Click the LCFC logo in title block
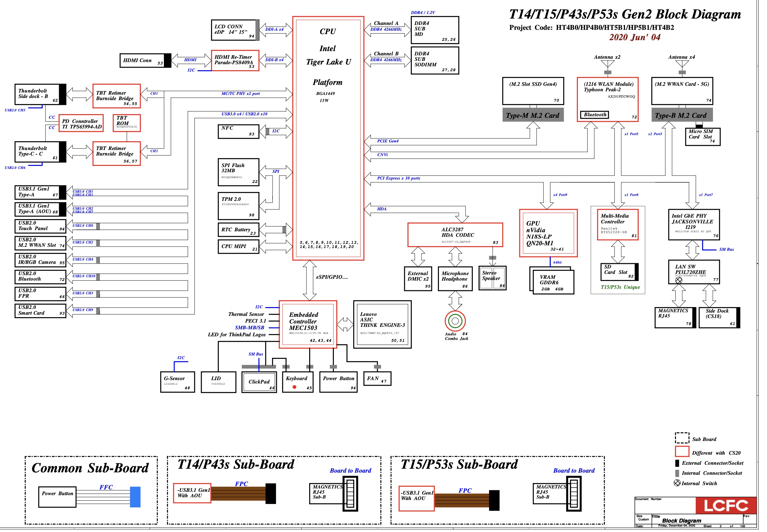The height and width of the screenshot is (532, 767). click(726, 506)
